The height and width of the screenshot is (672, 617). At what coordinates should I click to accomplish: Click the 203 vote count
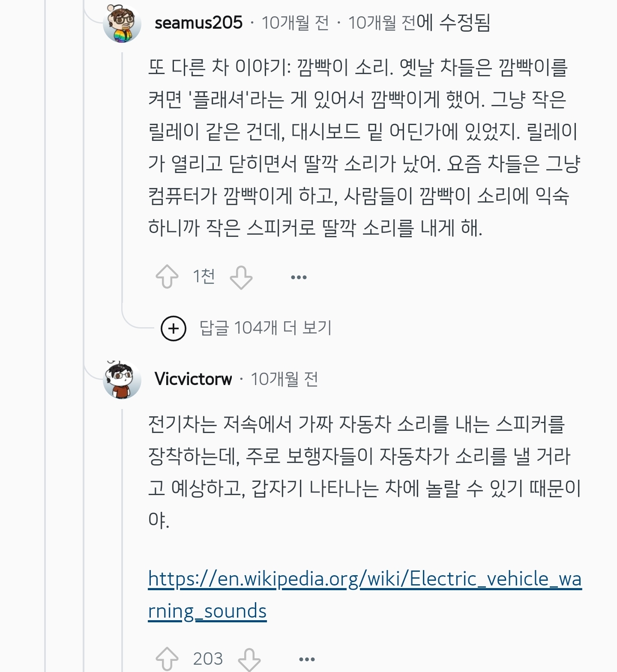208,659
